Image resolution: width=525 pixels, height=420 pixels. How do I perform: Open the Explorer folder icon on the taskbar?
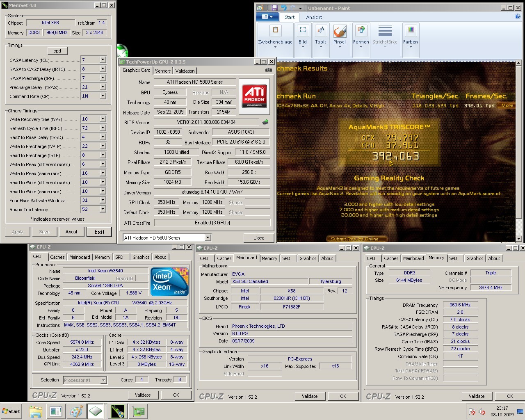point(36,411)
